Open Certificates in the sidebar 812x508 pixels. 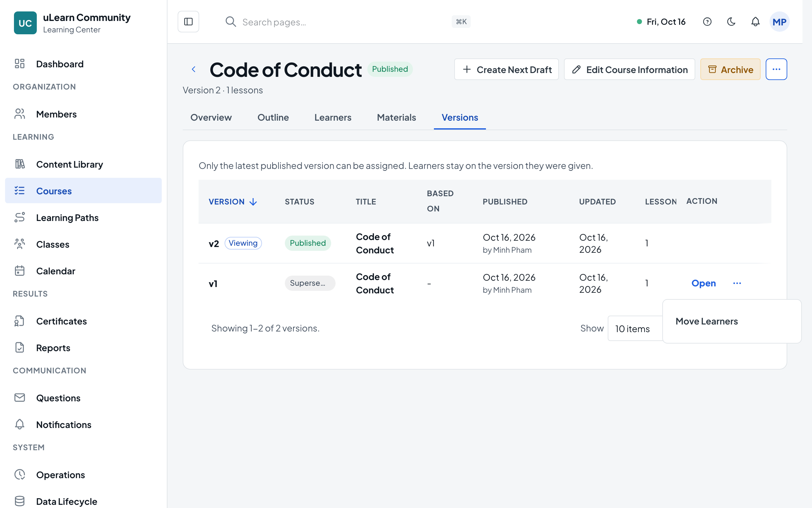coord(83,321)
